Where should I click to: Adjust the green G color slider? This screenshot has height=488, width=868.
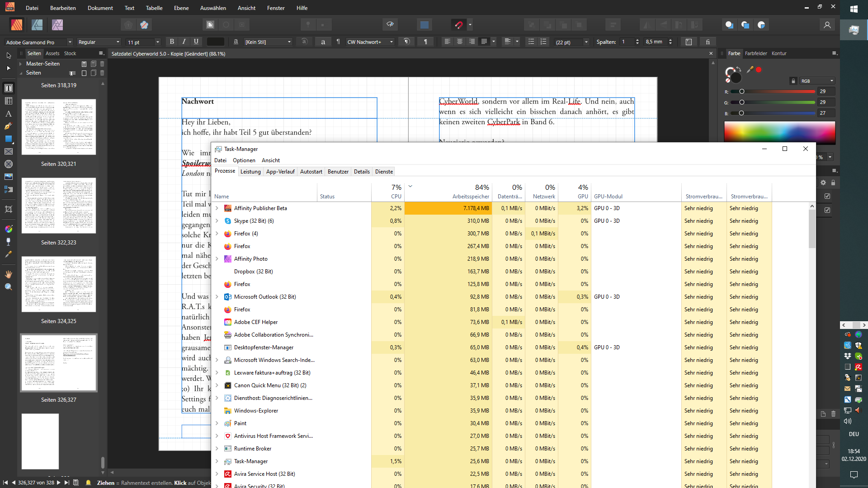click(773, 102)
